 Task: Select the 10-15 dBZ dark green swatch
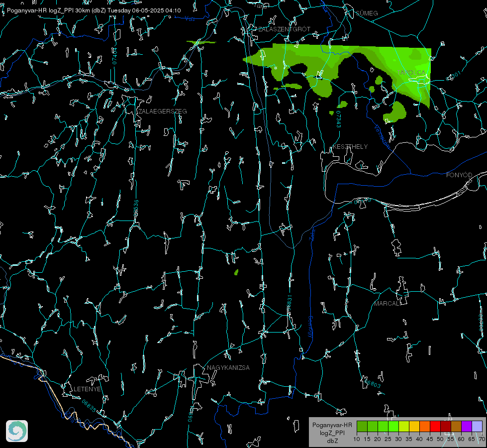click(x=362, y=426)
